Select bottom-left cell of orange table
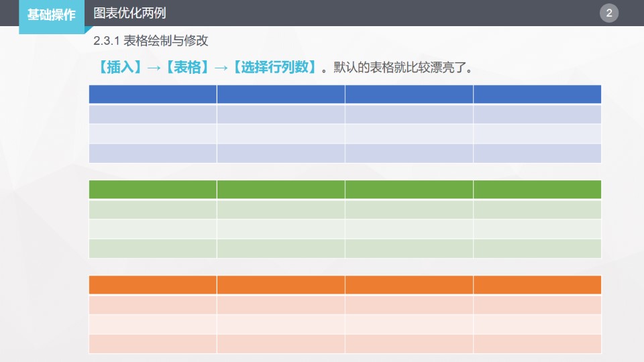The image size is (644, 362). coord(152,344)
